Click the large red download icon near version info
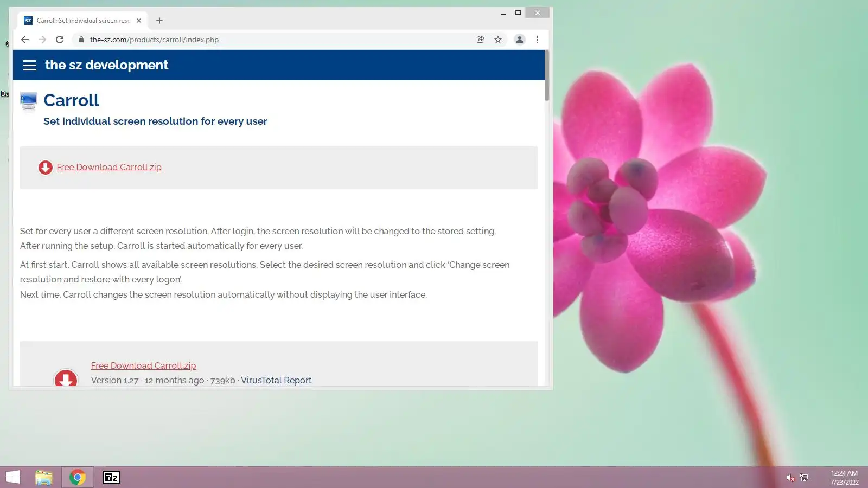 (x=66, y=378)
